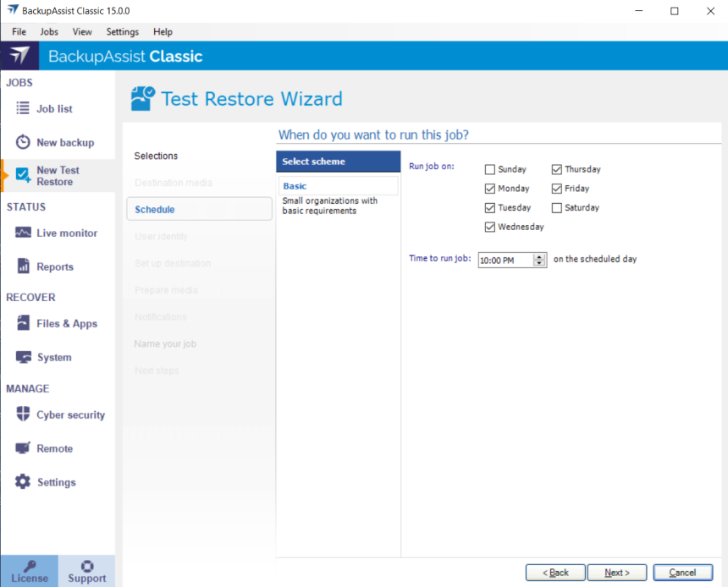728x587 pixels.
Task: Click the Time to run job field
Action: (505, 261)
